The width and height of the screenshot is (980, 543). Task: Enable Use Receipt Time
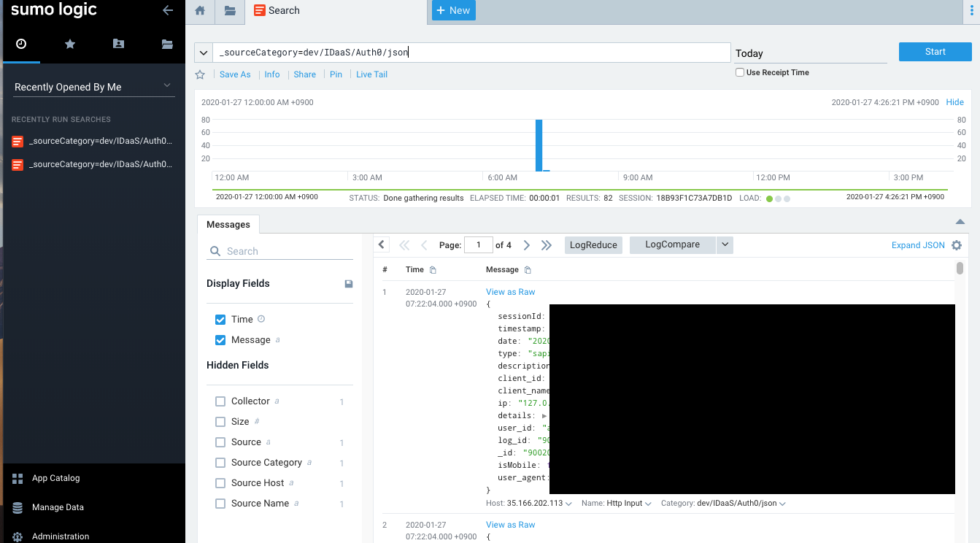(x=738, y=72)
